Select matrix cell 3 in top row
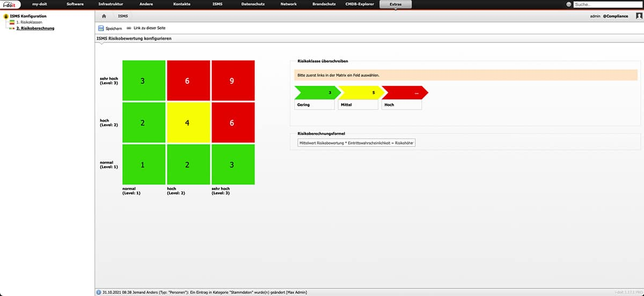 click(x=144, y=81)
